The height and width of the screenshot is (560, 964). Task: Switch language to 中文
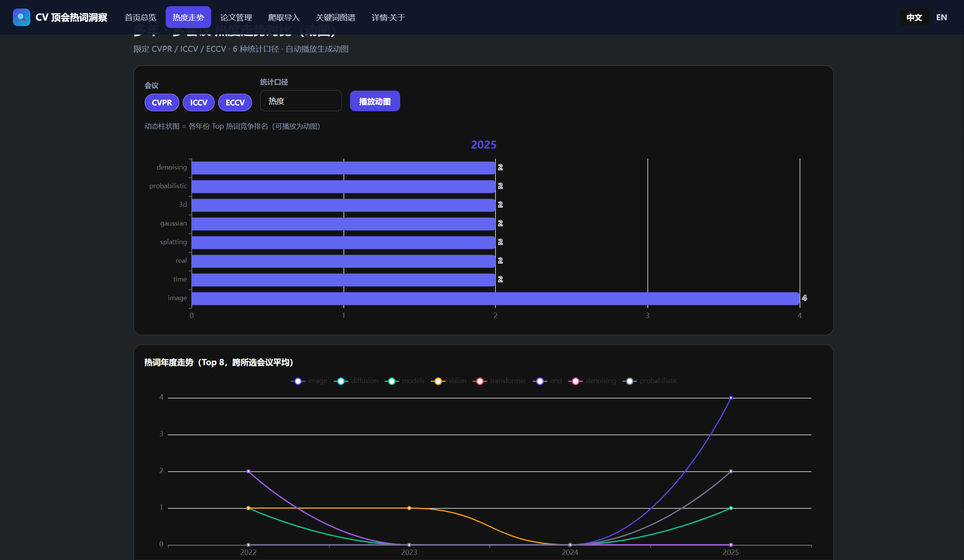pos(914,17)
